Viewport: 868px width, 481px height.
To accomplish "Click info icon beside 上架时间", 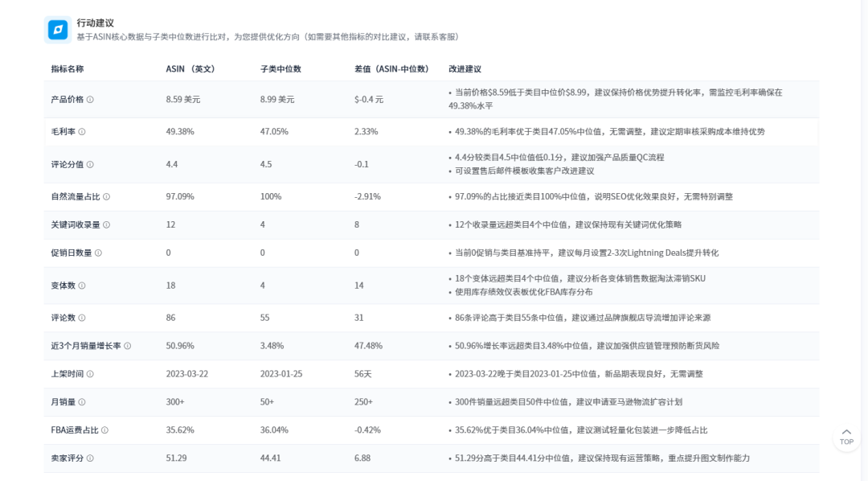I will click(90, 374).
